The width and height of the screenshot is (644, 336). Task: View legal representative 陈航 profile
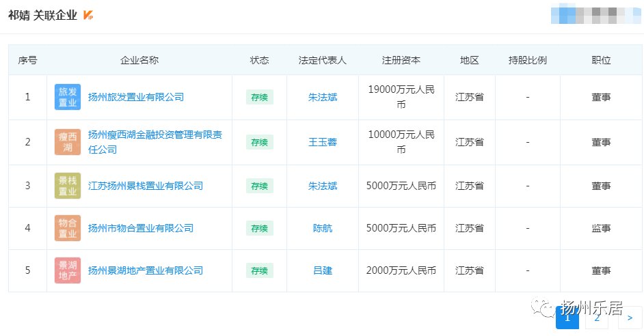(323, 228)
